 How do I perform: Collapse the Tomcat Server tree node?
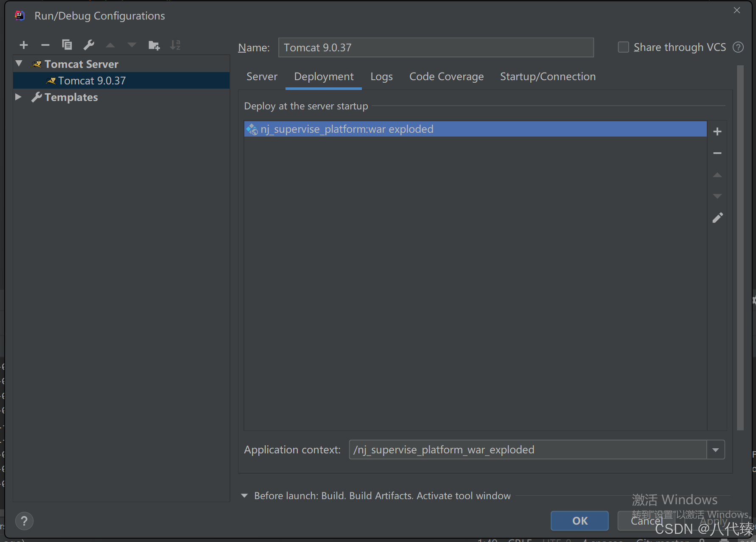[x=19, y=64]
